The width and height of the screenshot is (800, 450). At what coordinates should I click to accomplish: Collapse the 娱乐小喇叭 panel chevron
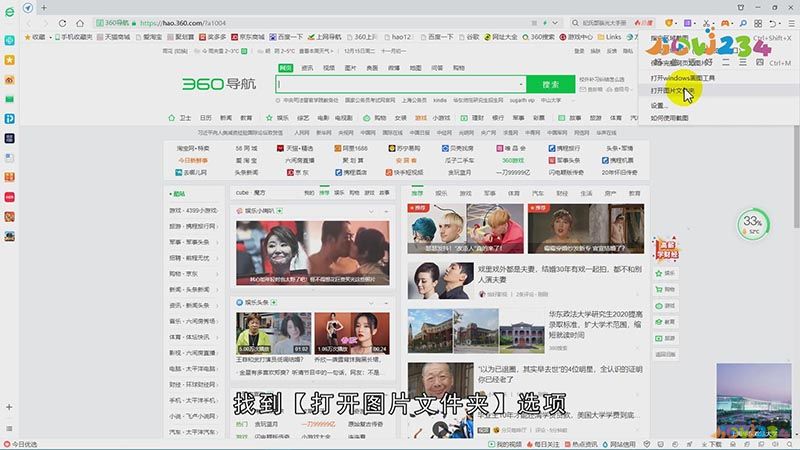(x=371, y=211)
